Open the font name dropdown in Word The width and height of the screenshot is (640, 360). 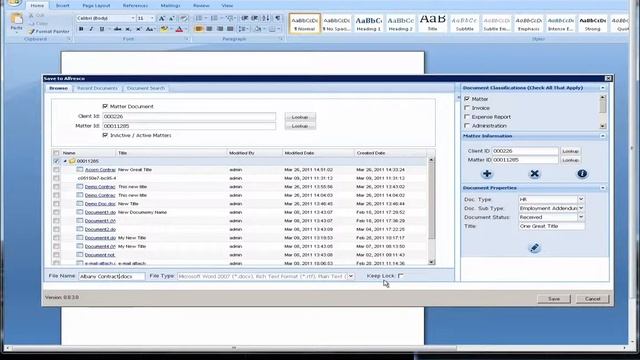coord(133,18)
